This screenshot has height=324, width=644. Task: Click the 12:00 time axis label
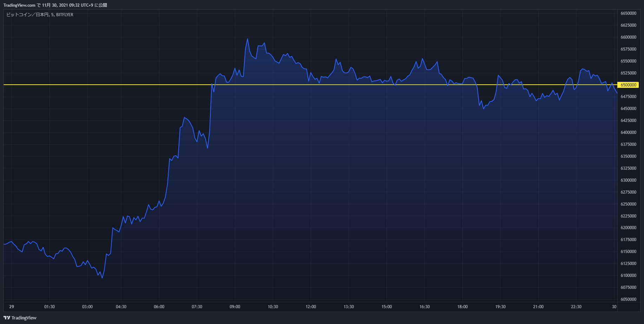coord(311,307)
